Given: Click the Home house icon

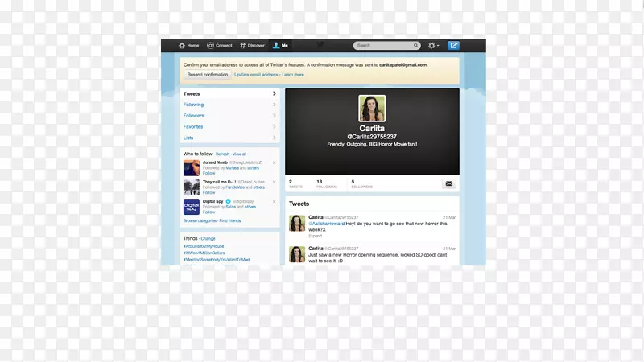Looking at the screenshot, I should (x=182, y=46).
